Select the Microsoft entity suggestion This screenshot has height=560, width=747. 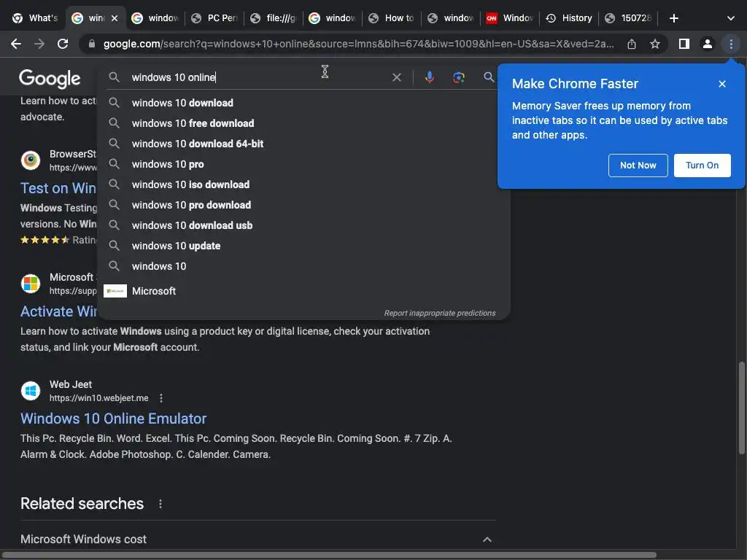point(304,291)
